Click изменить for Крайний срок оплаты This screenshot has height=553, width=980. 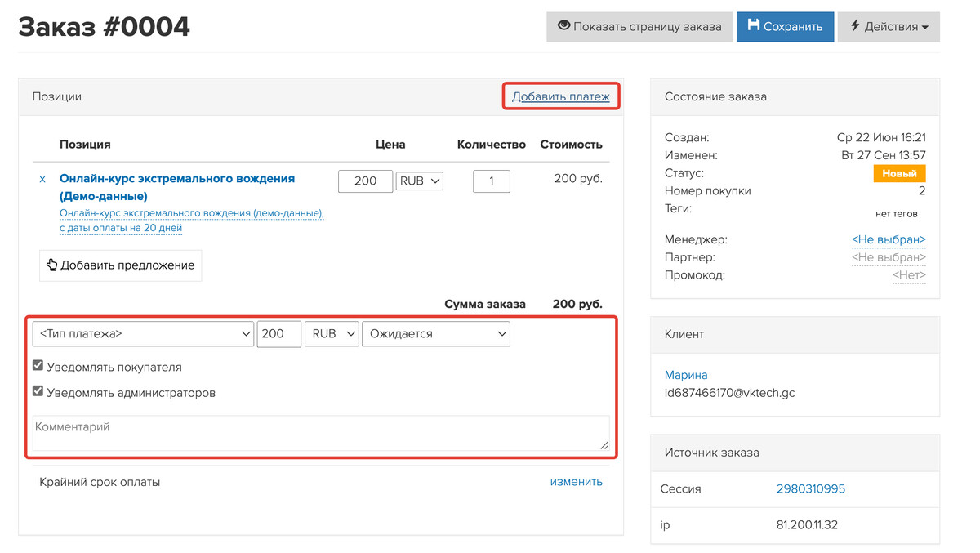tap(577, 481)
